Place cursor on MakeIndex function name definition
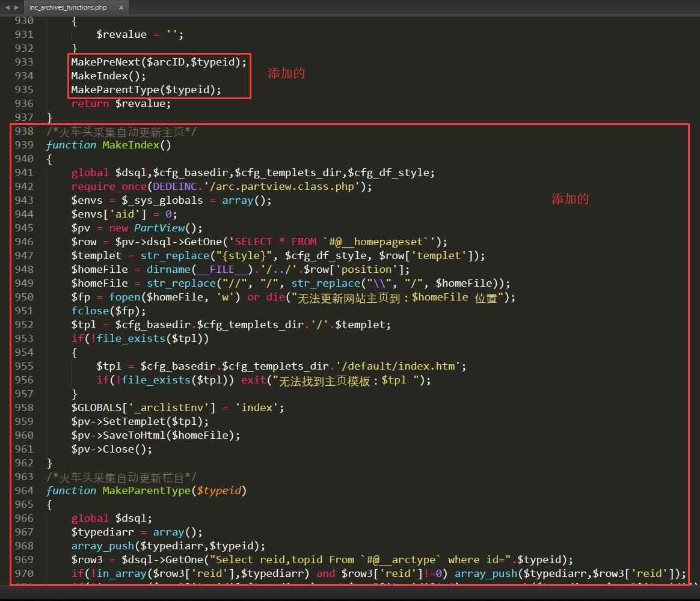 coord(130,145)
